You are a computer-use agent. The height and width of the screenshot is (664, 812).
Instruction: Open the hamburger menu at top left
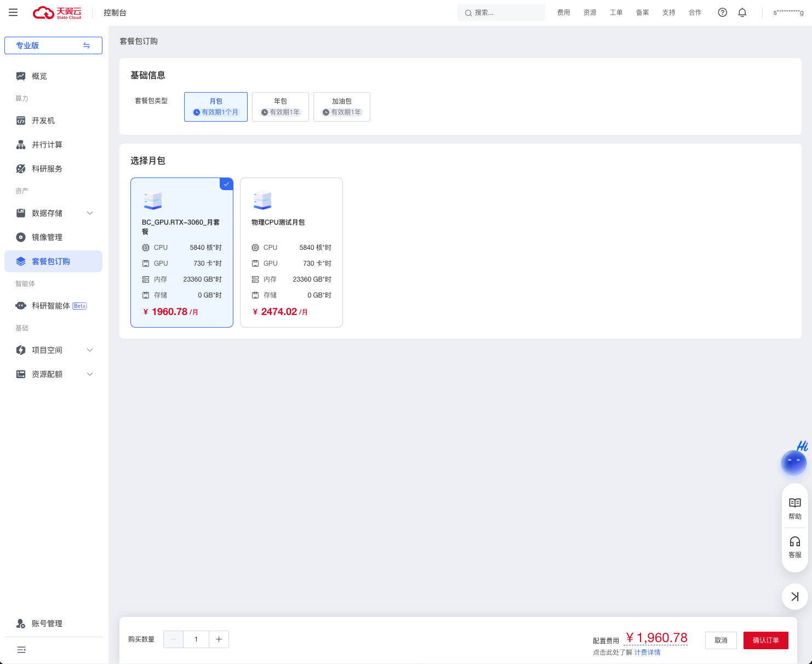click(13, 13)
